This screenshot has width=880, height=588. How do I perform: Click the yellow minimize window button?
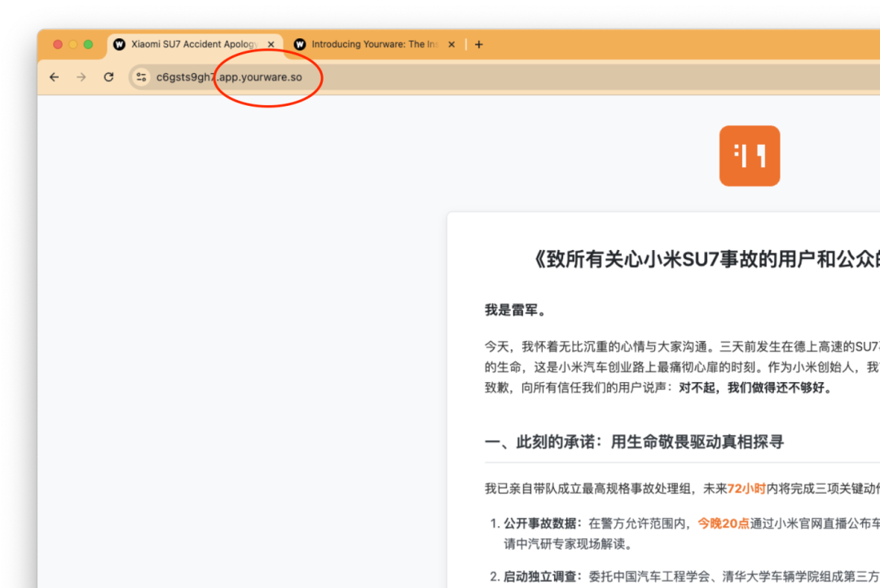[x=73, y=44]
